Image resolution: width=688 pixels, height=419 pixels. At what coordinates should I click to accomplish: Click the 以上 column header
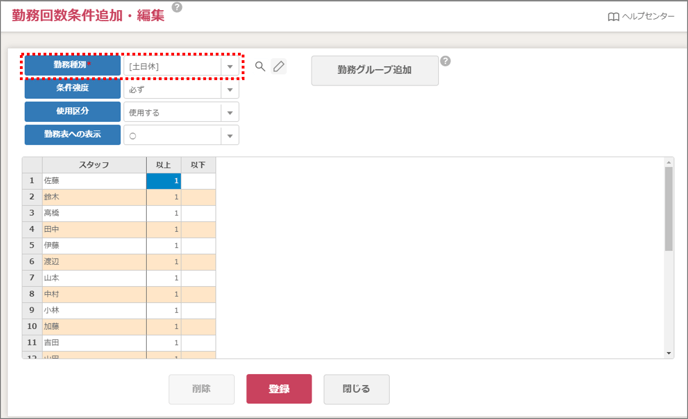pos(164,165)
